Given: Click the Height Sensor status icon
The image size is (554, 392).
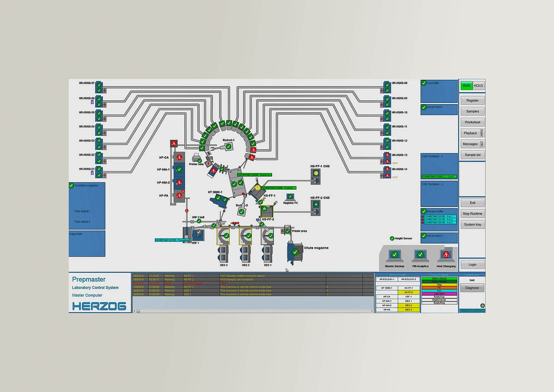Looking at the screenshot, I should 392,238.
